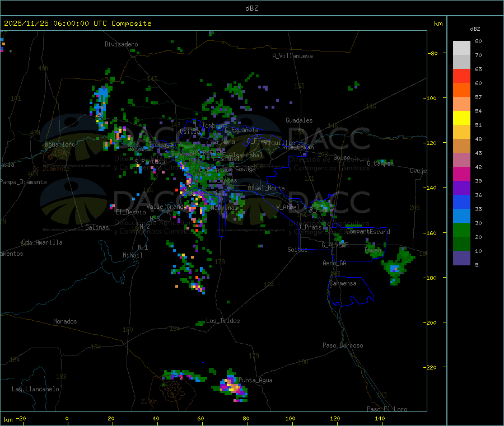
Task: Click the CompantEscard location label
Action: click(368, 231)
